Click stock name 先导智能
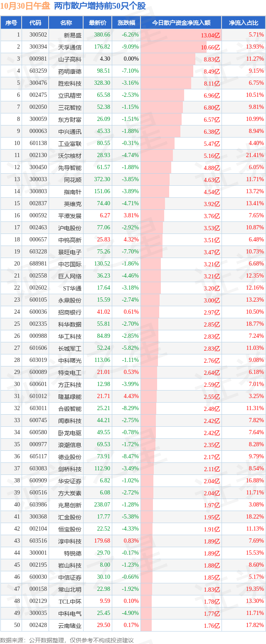The image size is (266, 644). (70, 168)
